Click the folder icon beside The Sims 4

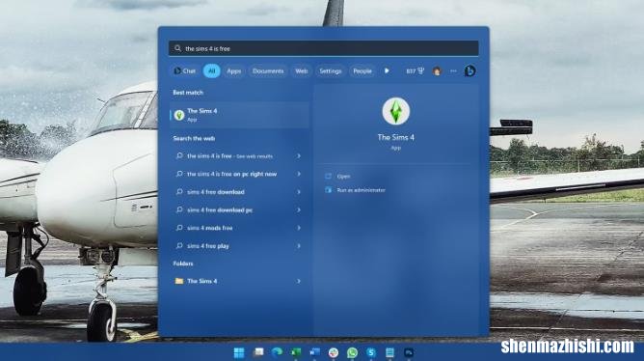pyautogui.click(x=179, y=281)
